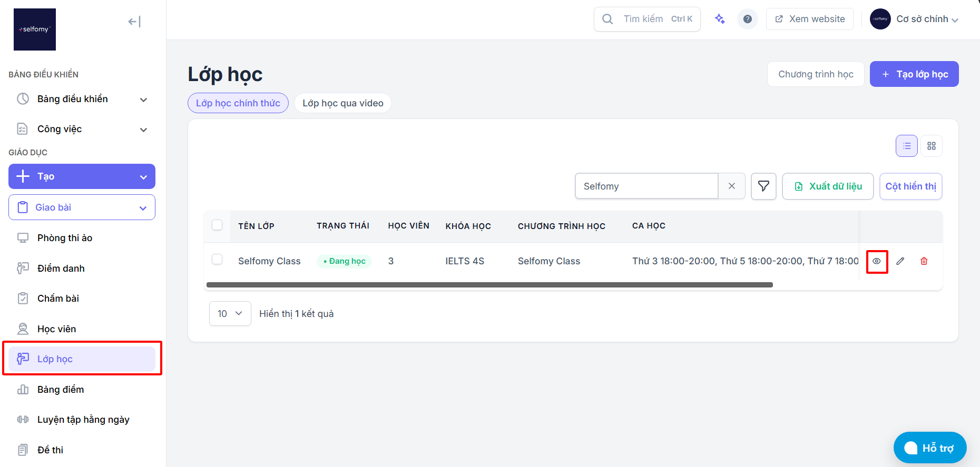
Task: Open the AI sparkle assistant icon
Action: click(x=720, y=19)
